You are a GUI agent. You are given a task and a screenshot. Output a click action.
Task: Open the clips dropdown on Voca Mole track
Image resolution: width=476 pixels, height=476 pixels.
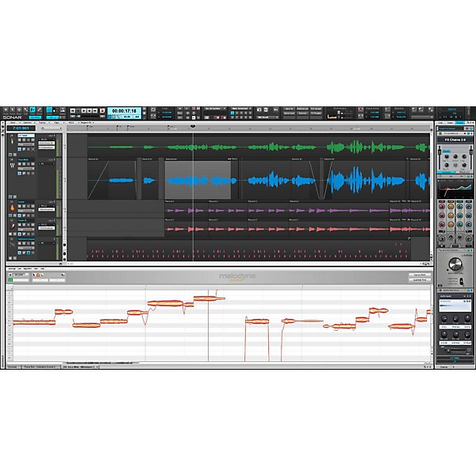click(26, 168)
